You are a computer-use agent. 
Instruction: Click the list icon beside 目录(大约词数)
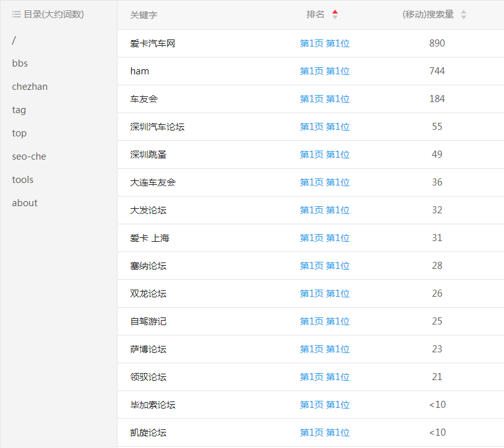click(x=16, y=14)
